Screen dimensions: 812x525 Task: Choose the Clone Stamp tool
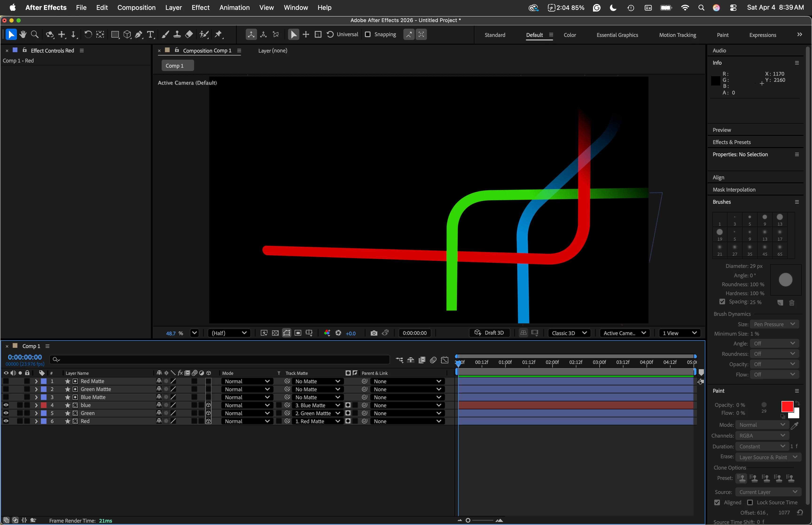(177, 35)
